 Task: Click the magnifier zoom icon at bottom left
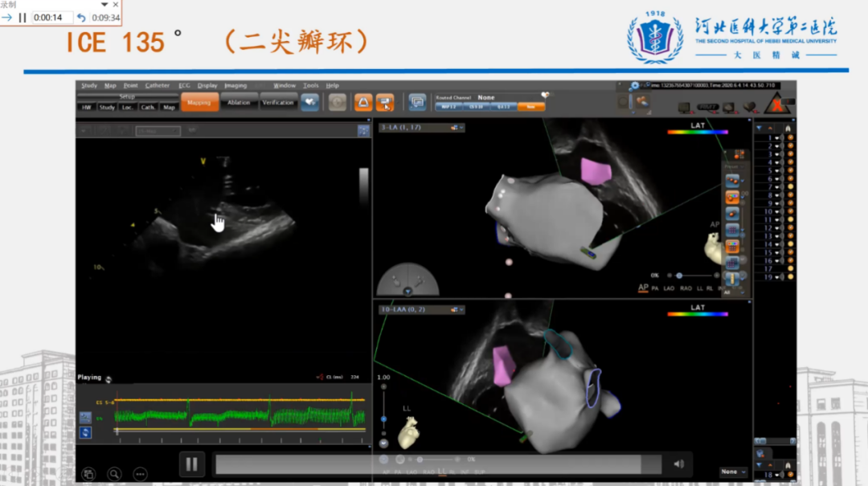tap(114, 474)
